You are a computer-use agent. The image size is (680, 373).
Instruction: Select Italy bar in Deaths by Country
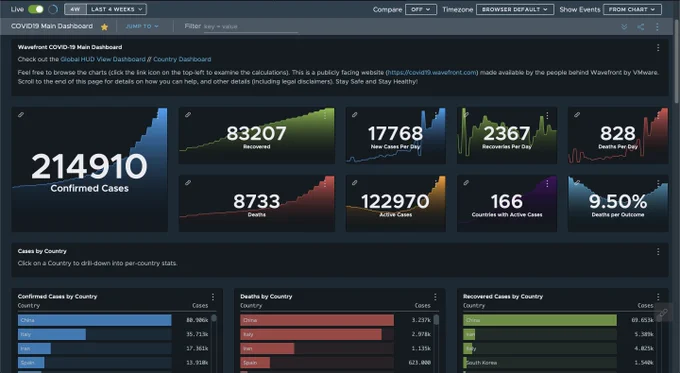coord(311,334)
